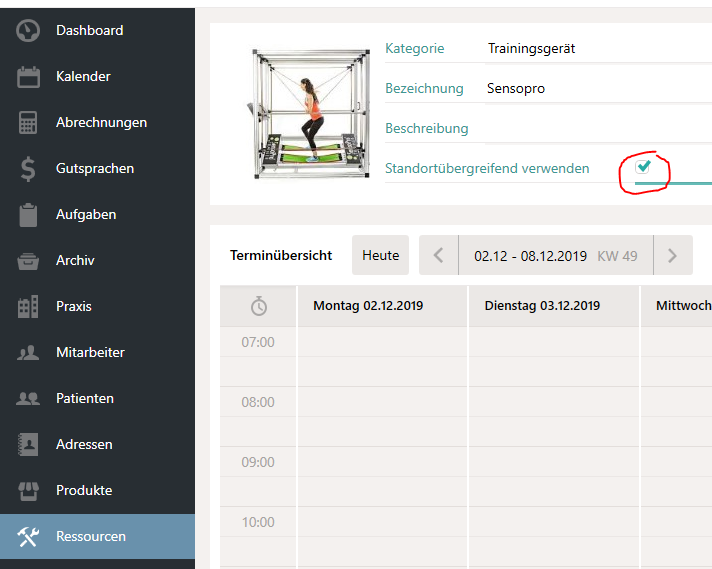712x569 pixels.
Task: Click the 08:00 time label
Action: pos(258,402)
